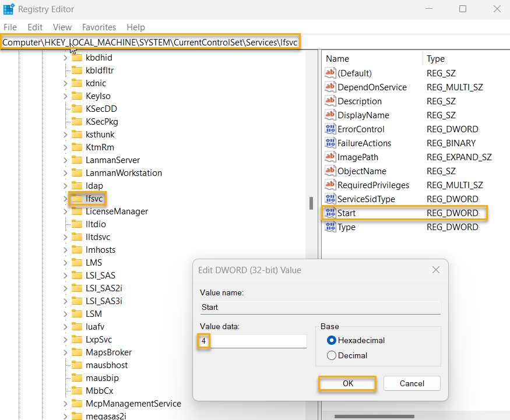Select the Hexadecimal base radio button
The image size is (510, 420).
[332, 340]
